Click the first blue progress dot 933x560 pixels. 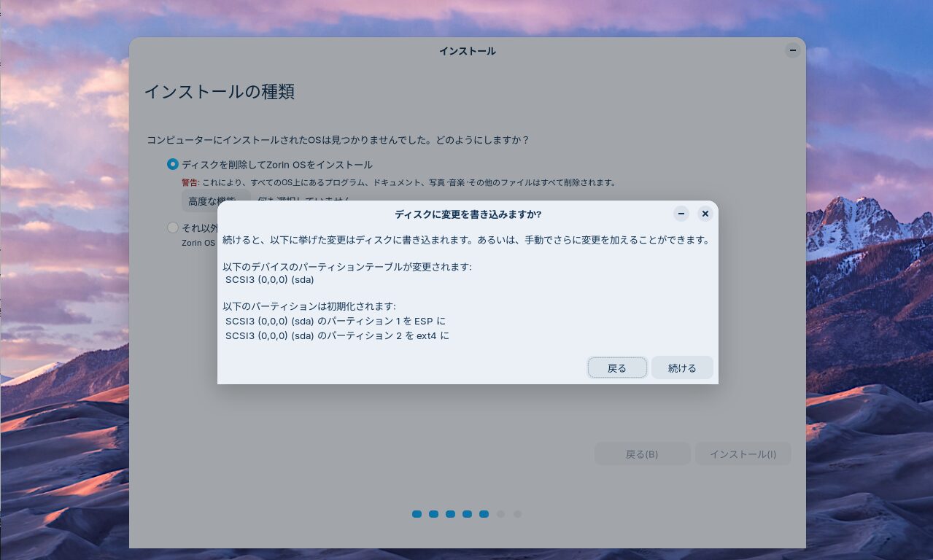pyautogui.click(x=417, y=514)
